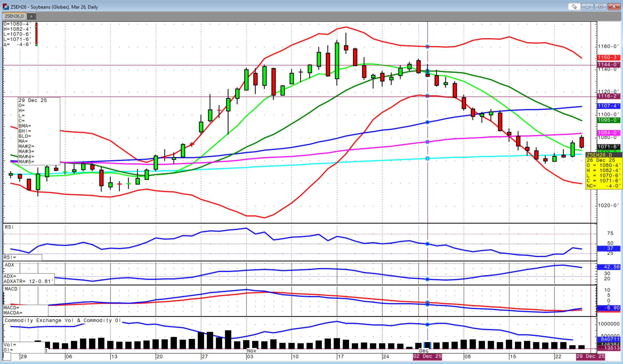Select the ZSEH26,D chart tab
The image size is (623, 364).
[x=14, y=16]
